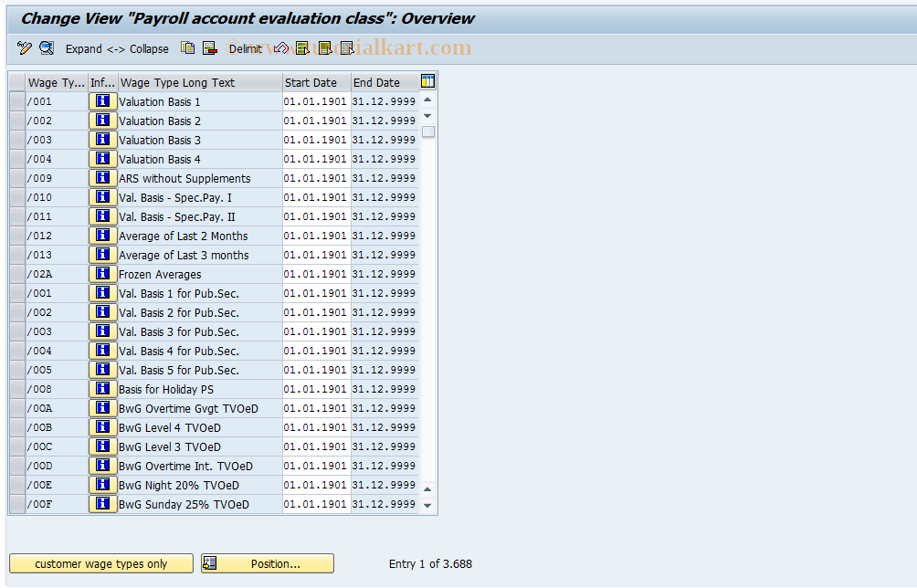Click info icon for Val. Basis 2 for Pub.Sec.

(103, 312)
